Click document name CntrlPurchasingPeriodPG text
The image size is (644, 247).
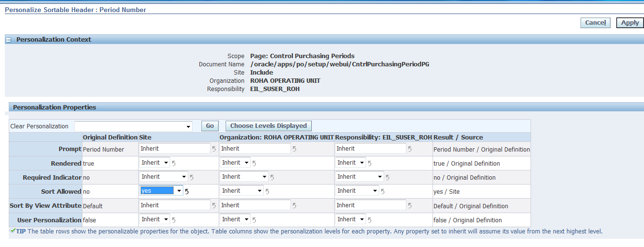point(339,64)
